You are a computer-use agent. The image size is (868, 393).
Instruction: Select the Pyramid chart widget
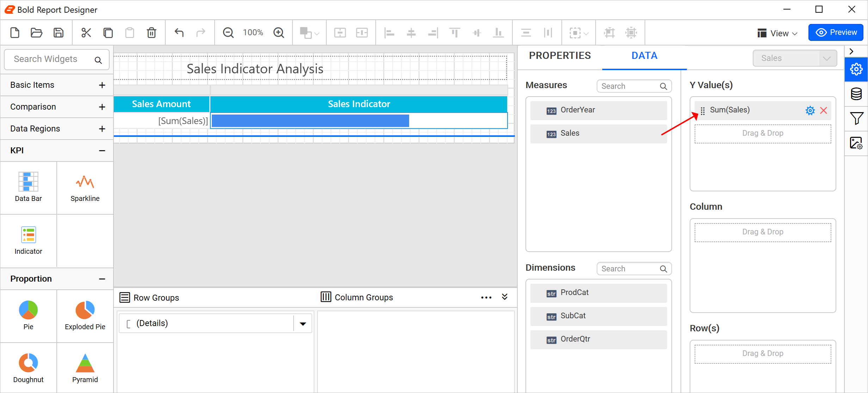[x=85, y=369]
